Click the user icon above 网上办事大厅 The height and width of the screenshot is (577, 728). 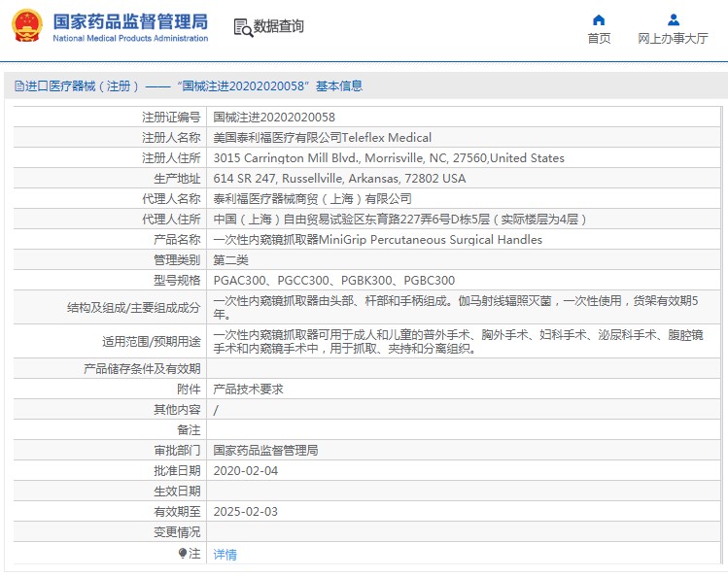point(674,20)
